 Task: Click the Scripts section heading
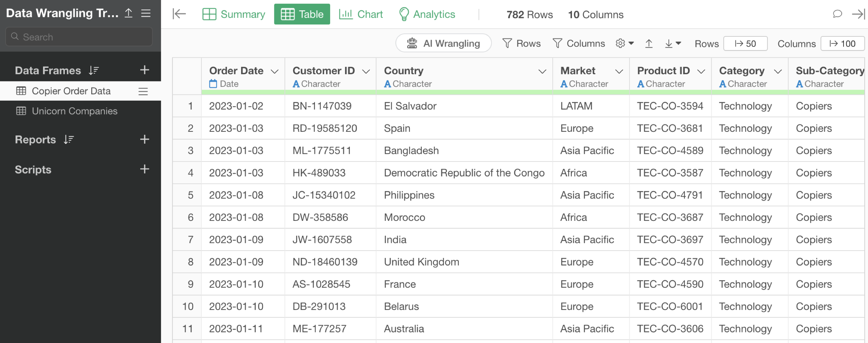(33, 169)
